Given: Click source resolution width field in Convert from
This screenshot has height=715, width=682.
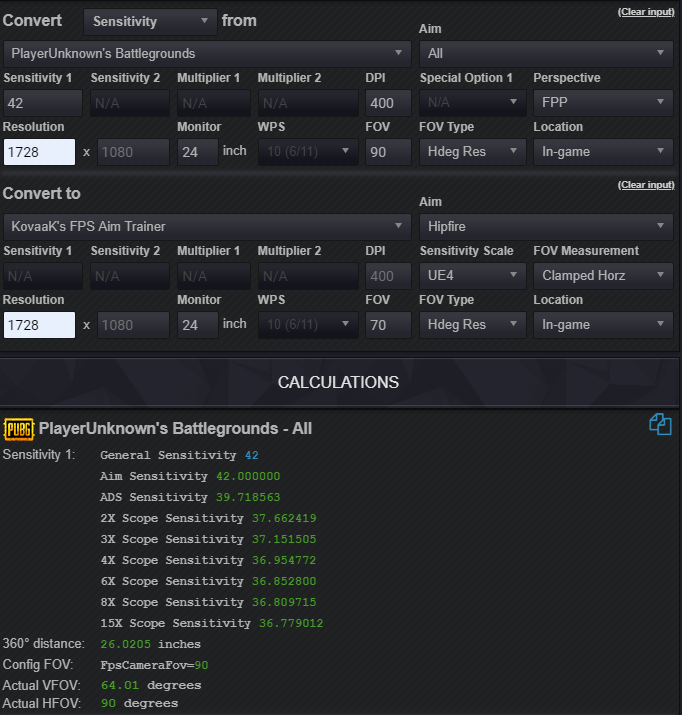Looking at the screenshot, I should point(39,152).
